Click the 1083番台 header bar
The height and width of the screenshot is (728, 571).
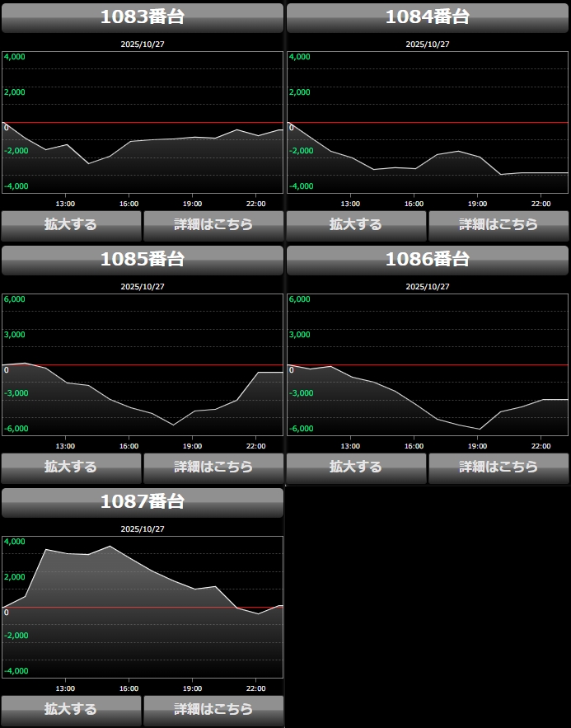pos(143,17)
